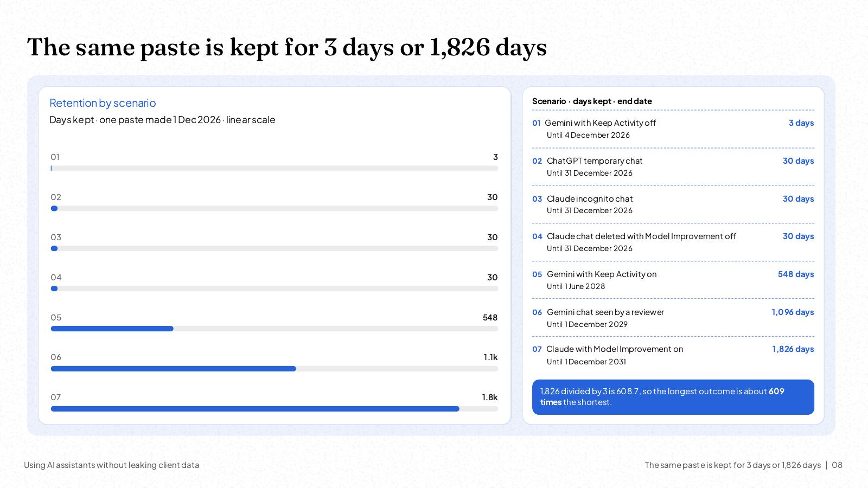Click the chart value label '1.8k'
Image resolution: width=868 pixels, height=488 pixels.
(490, 397)
